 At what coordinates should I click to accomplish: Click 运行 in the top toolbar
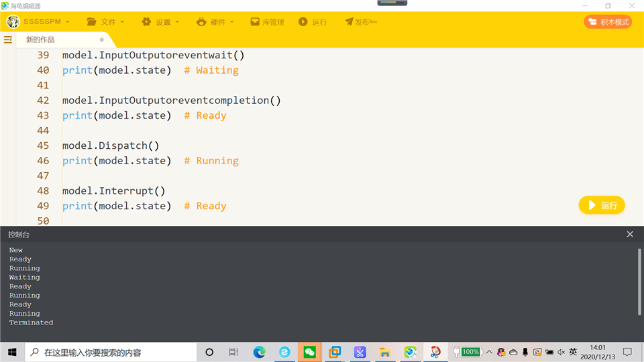tap(313, 21)
